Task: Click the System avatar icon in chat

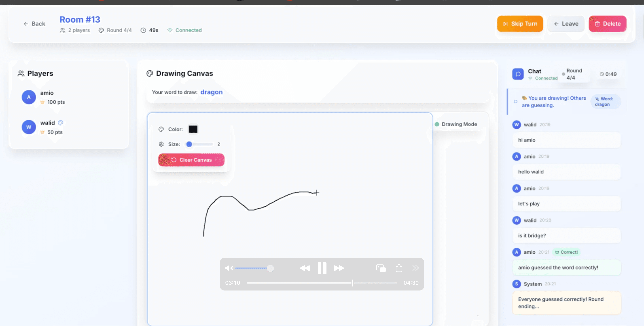Action: pos(517,284)
